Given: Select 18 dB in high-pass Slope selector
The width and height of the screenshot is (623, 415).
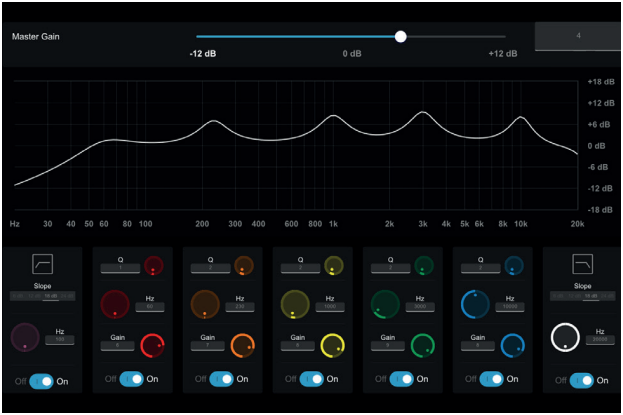Looking at the screenshot, I should (51, 297).
